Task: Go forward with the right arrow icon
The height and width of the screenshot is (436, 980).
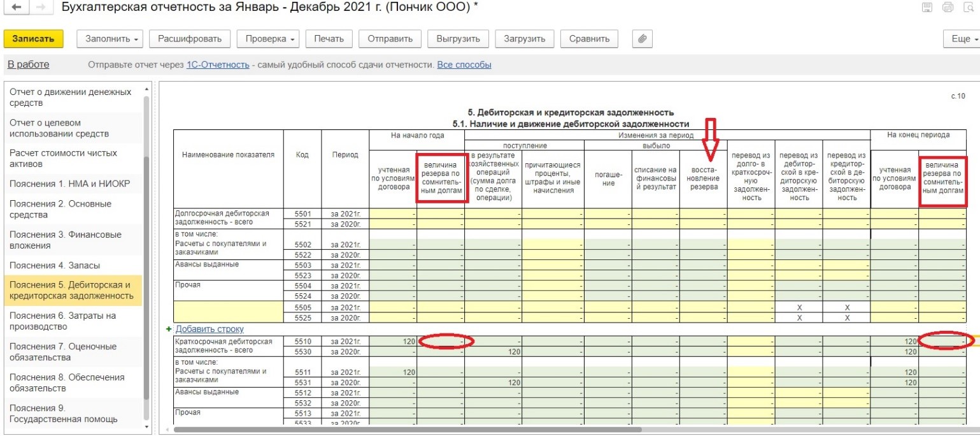Action: 40,8
